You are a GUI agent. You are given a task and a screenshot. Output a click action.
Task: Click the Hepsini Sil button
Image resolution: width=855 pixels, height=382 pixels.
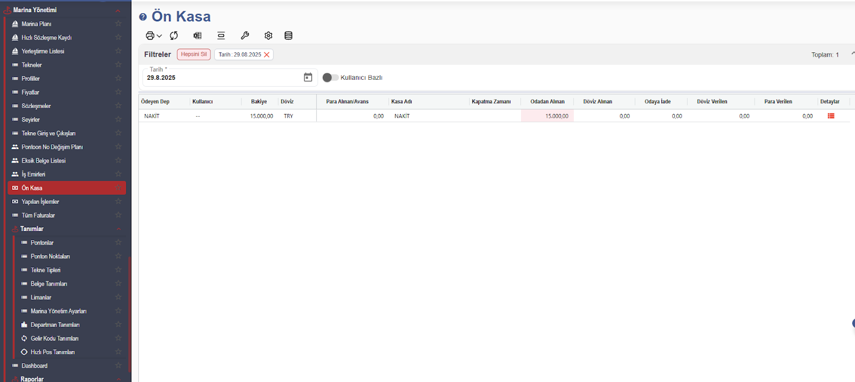[x=194, y=54]
